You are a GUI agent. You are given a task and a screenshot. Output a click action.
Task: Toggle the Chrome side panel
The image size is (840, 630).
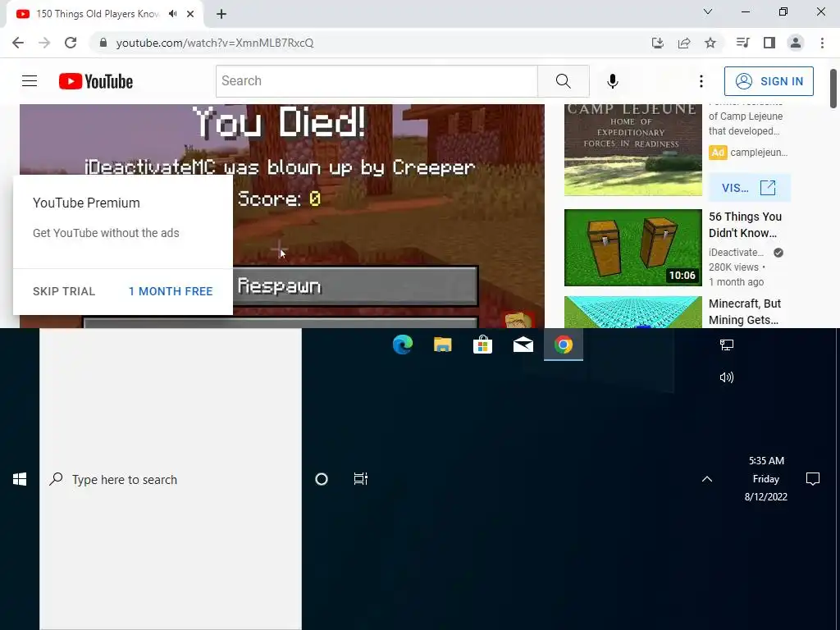point(769,43)
